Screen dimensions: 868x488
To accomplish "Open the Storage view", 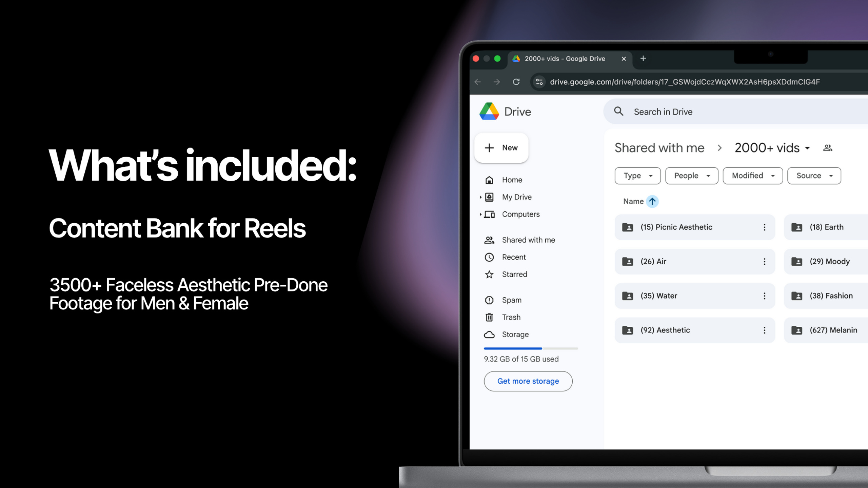I will click(515, 334).
